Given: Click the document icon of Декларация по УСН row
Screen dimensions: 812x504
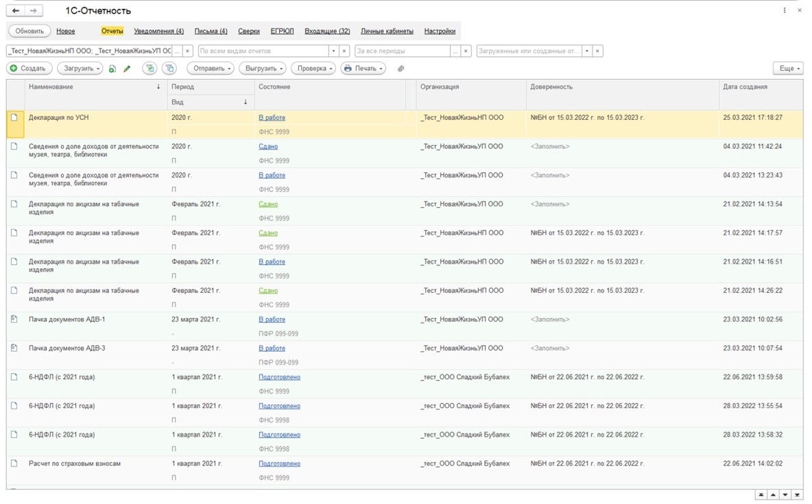Looking at the screenshot, I should (14, 117).
